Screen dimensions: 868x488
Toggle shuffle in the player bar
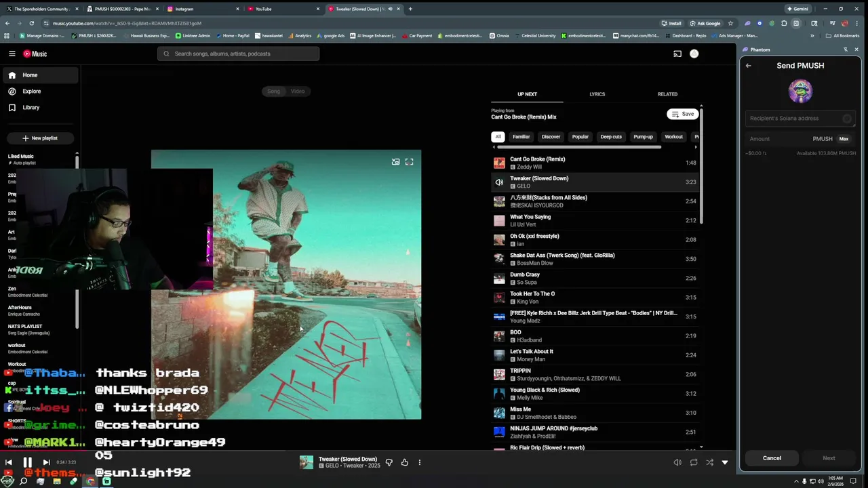[x=709, y=462]
